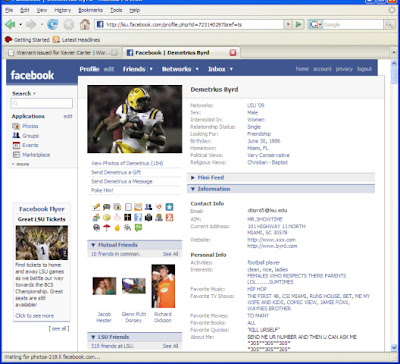This screenshot has height=364, width=400.
Task: Open the Friends dropdown arrow in navbar
Action: 151,69
